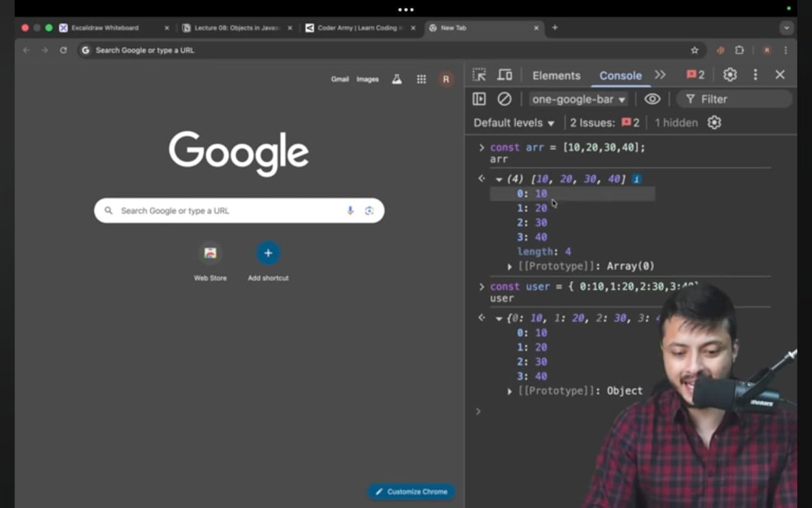Expand [[Prototype]]: Array(0)
The width and height of the screenshot is (812, 508).
coord(510,266)
